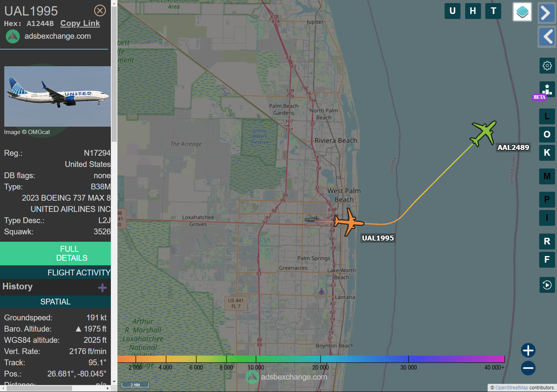The height and width of the screenshot is (392, 557).
Task: Toggle H map button
Action: click(x=473, y=11)
